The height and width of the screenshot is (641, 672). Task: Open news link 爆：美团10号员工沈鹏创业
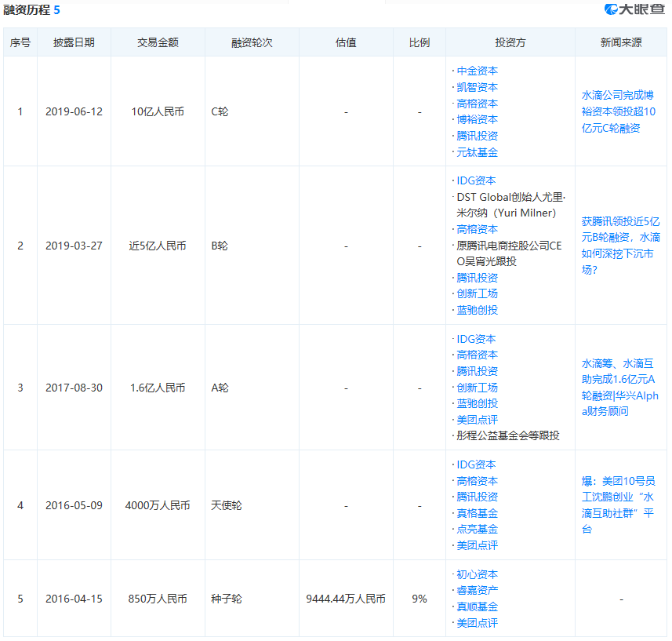pyautogui.click(x=618, y=504)
